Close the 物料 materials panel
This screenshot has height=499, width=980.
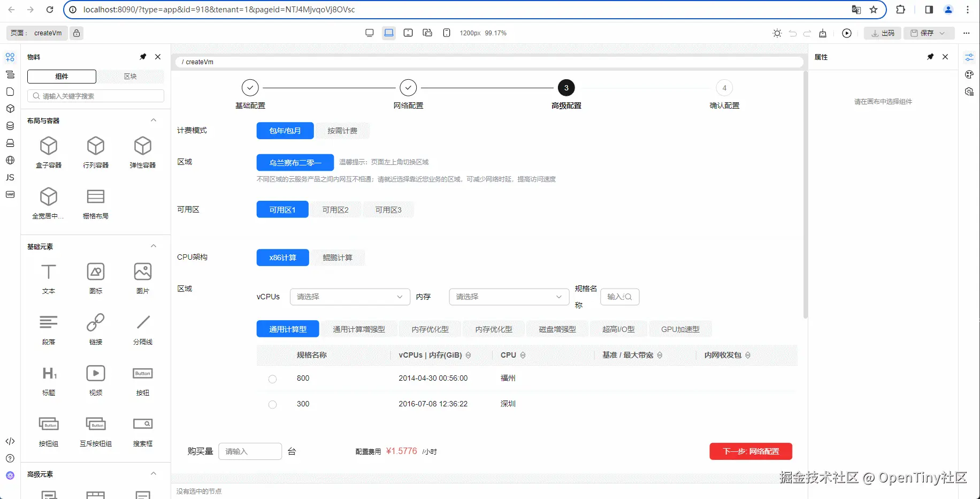pyautogui.click(x=158, y=57)
